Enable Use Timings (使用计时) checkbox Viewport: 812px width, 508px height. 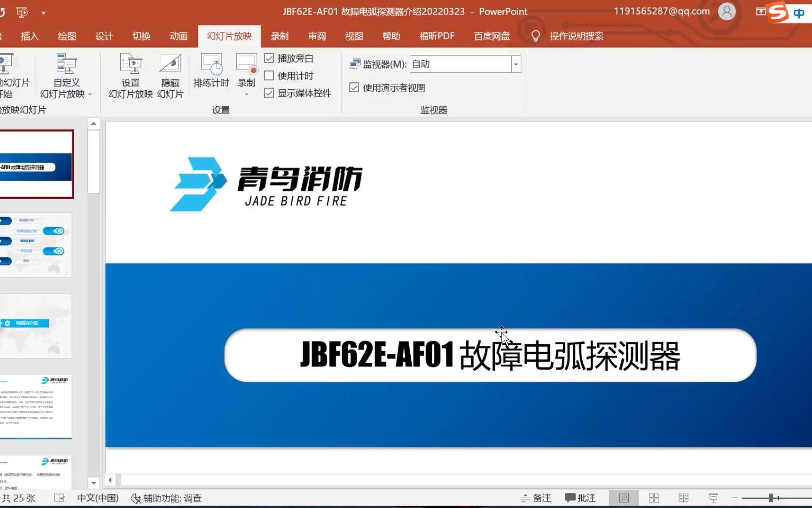(x=269, y=76)
